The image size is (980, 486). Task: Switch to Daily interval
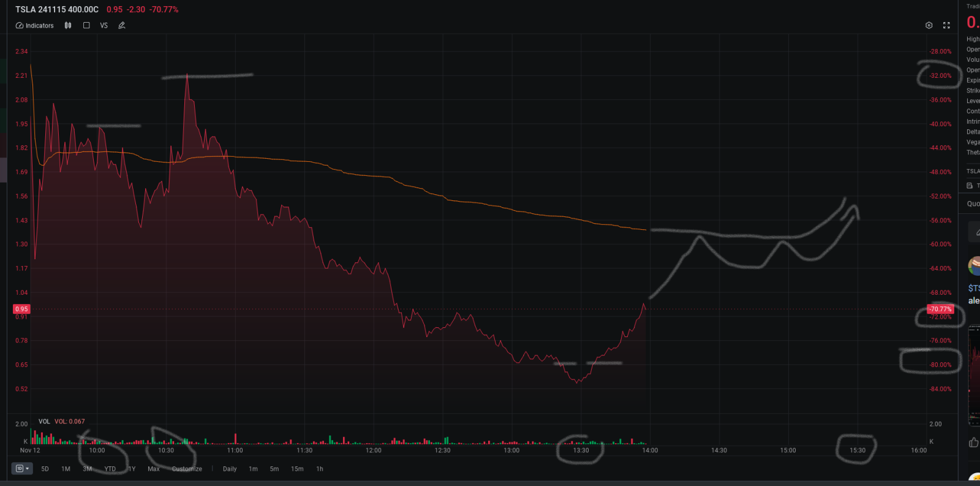(x=230, y=469)
